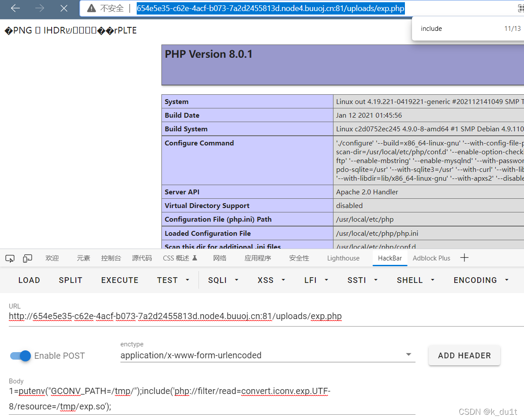Viewport: 524px width, 420px height.
Task: Switch to the 元素 tab
Action: pos(83,258)
